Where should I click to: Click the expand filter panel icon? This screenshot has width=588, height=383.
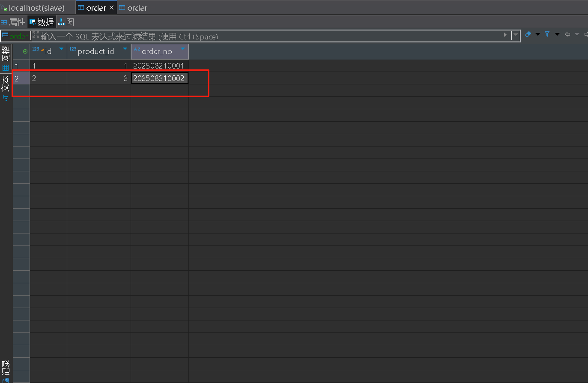[x=36, y=35]
